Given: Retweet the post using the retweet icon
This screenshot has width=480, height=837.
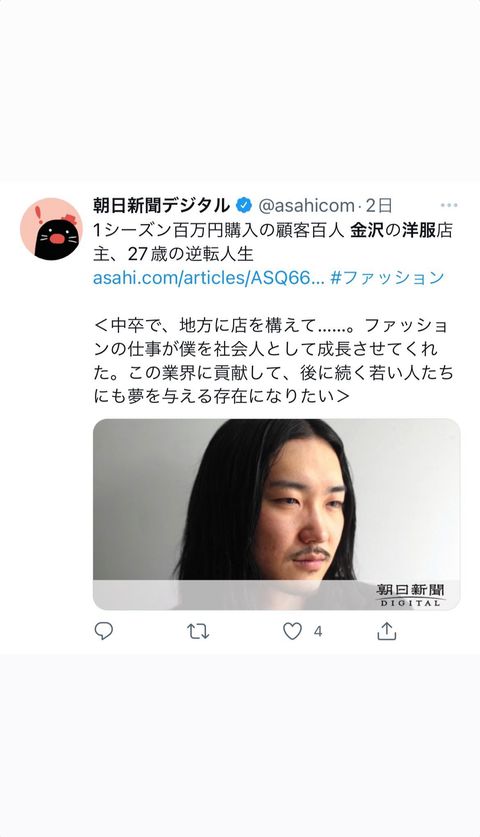Looking at the screenshot, I should (198, 631).
